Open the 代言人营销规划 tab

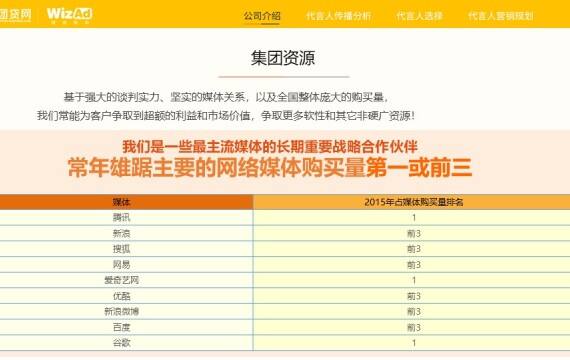coord(501,16)
